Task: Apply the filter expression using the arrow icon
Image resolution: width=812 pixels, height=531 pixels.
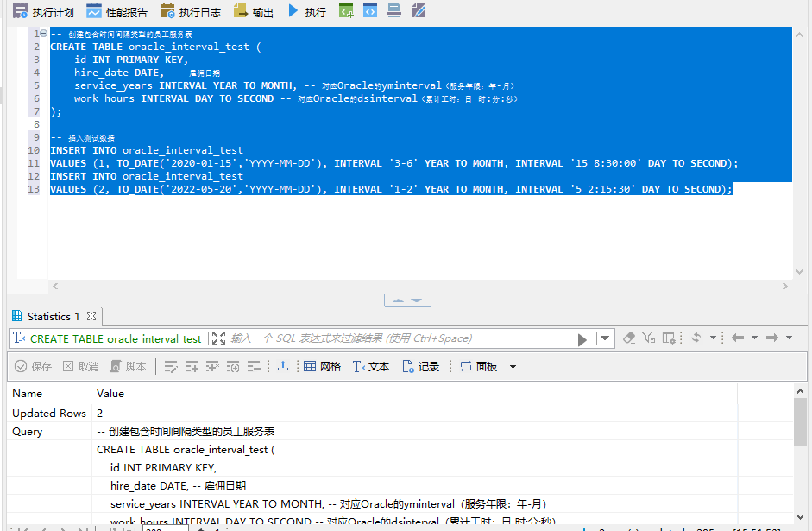Action: click(582, 338)
